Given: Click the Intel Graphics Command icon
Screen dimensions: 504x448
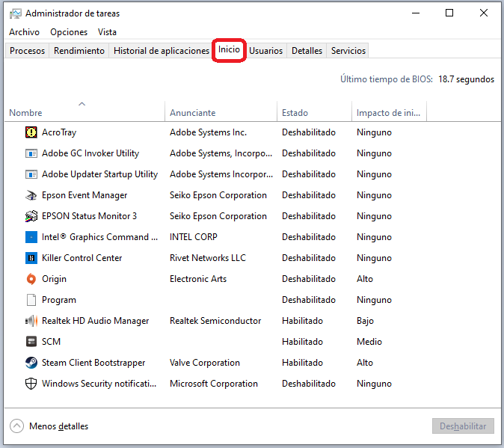Looking at the screenshot, I should pos(31,237).
